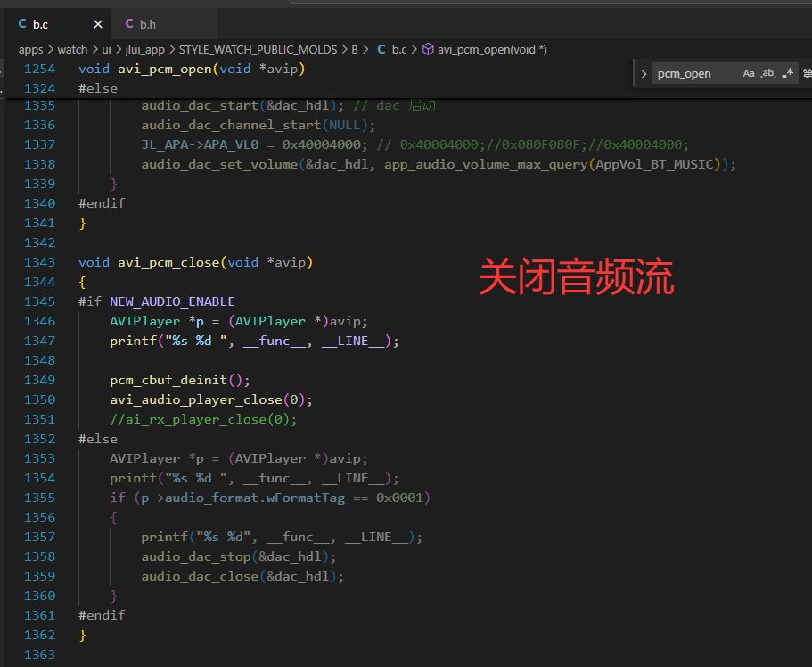
Task: Open the ui breadcrumb segment
Action: point(106,50)
